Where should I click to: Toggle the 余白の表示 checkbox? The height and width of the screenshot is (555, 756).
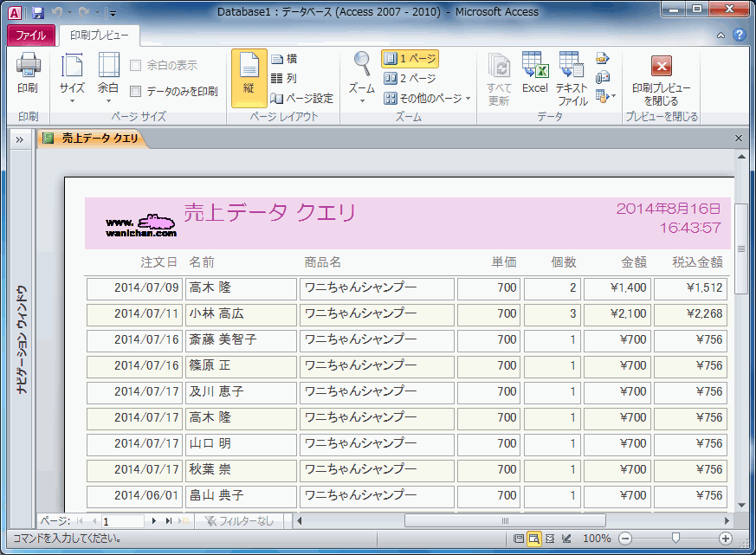(x=135, y=65)
